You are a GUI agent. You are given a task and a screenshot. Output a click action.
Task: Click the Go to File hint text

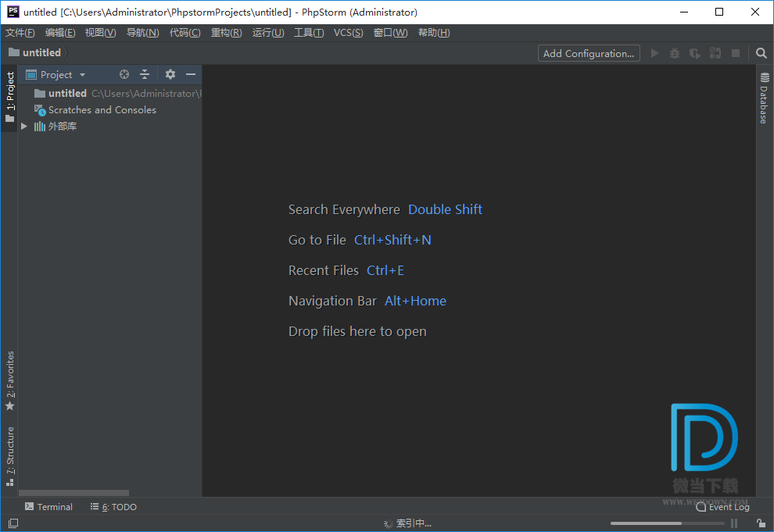(x=317, y=240)
